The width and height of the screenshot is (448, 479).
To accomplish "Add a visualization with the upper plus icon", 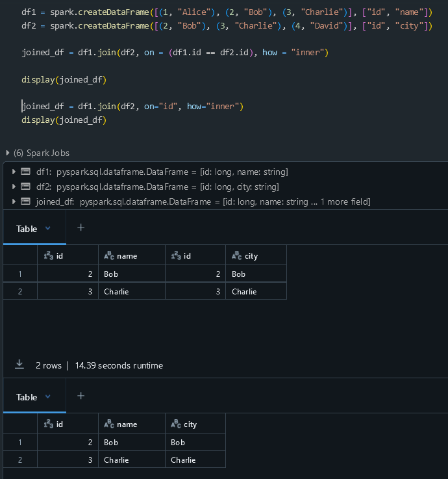I will [81, 227].
